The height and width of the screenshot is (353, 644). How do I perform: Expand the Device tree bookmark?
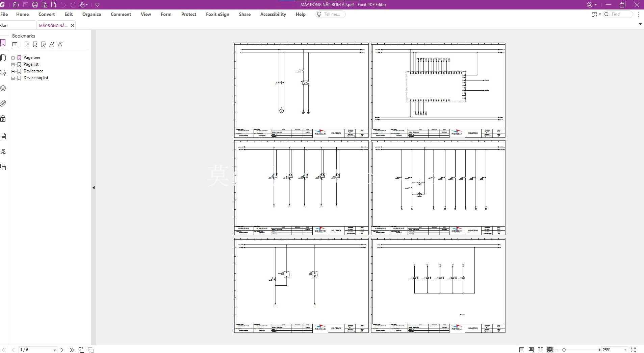tap(13, 71)
